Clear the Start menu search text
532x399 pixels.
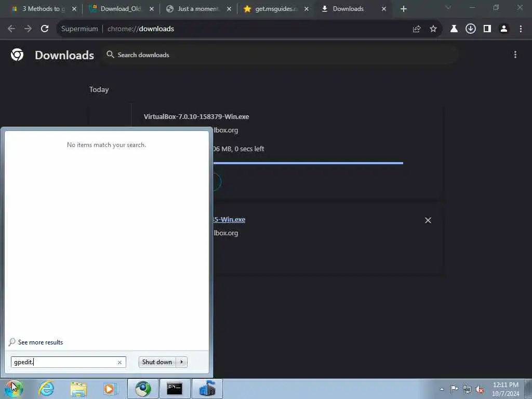click(x=119, y=362)
